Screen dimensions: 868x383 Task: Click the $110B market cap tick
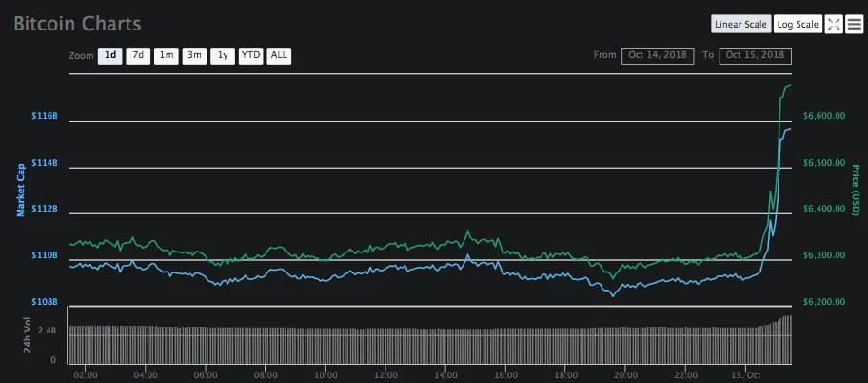tap(45, 255)
